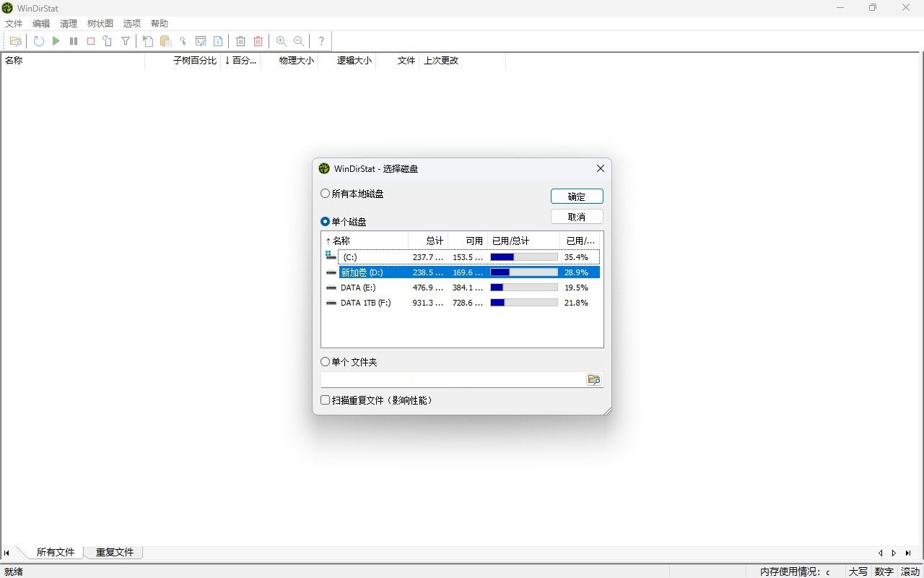Sort drive list by 可用 column
This screenshot has width=924, height=578.
click(x=474, y=241)
